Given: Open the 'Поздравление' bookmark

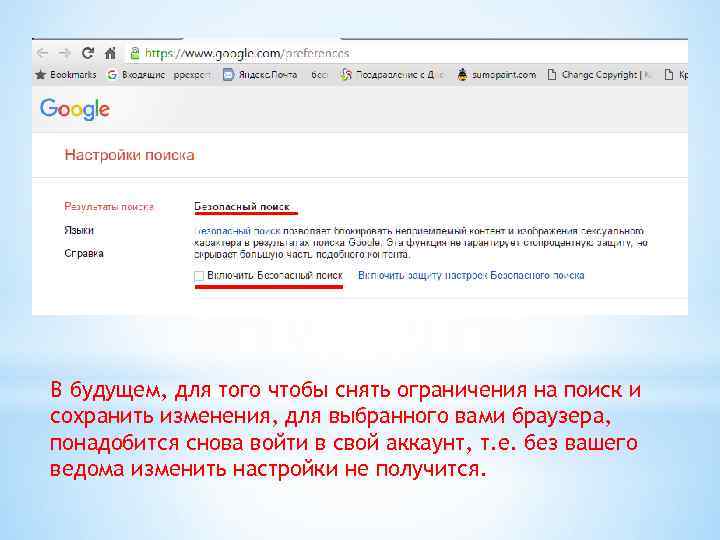Looking at the screenshot, I should (393, 74).
